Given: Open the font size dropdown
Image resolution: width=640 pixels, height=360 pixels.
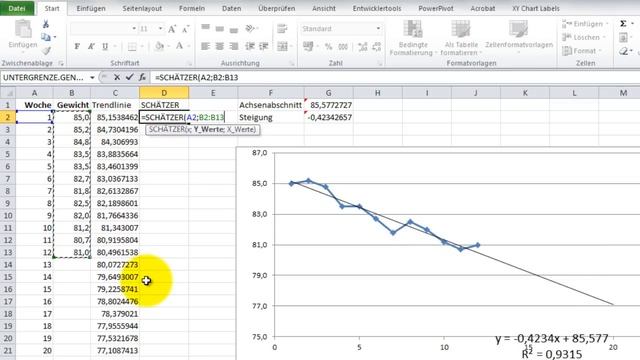Looking at the screenshot, I should [160, 29].
